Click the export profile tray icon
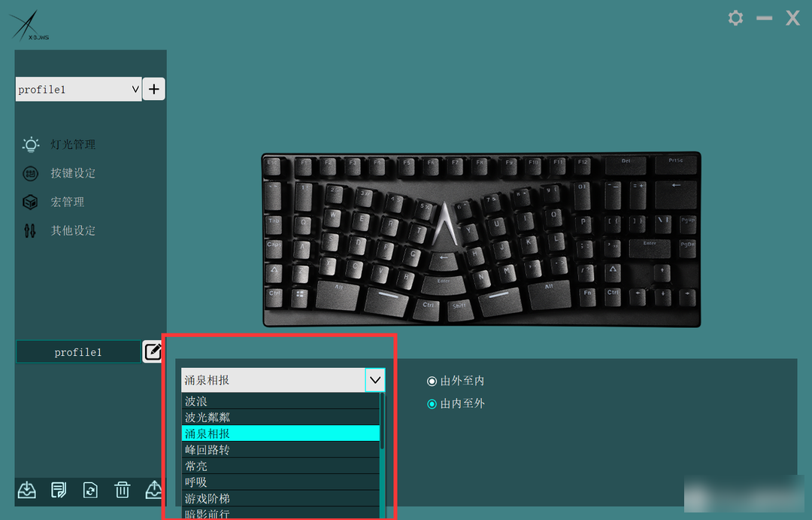This screenshot has height=520, width=812. click(154, 489)
